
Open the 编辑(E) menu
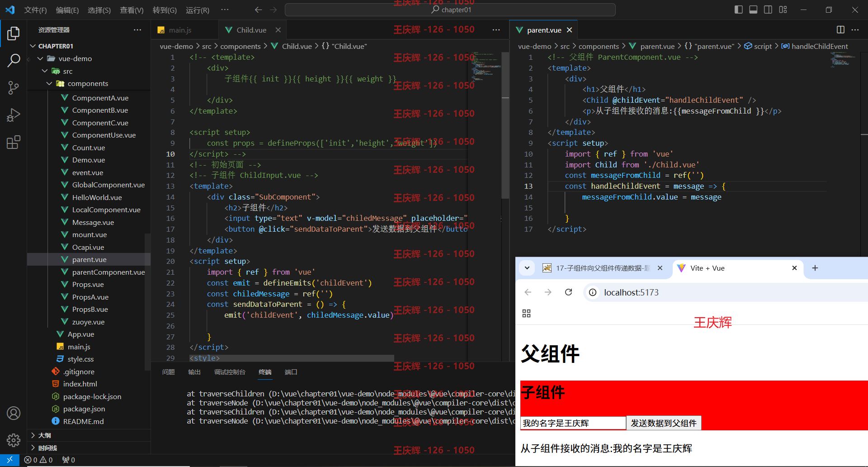67,10
